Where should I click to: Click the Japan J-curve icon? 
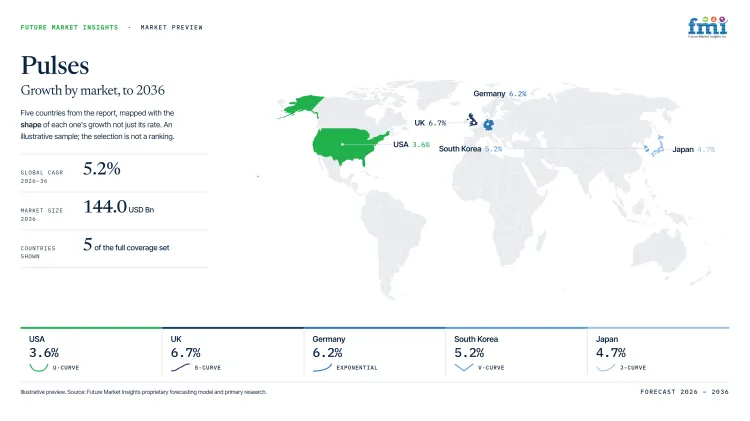[606, 367]
